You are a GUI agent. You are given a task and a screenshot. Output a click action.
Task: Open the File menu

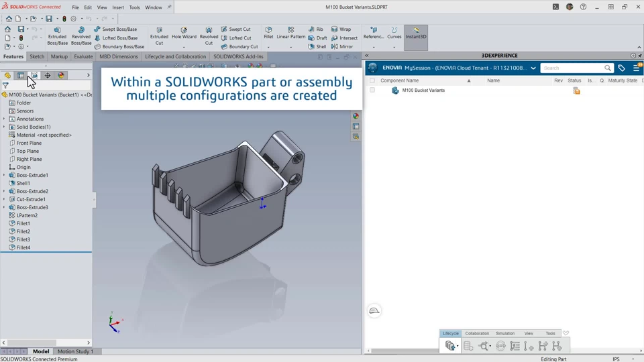pos(76,7)
